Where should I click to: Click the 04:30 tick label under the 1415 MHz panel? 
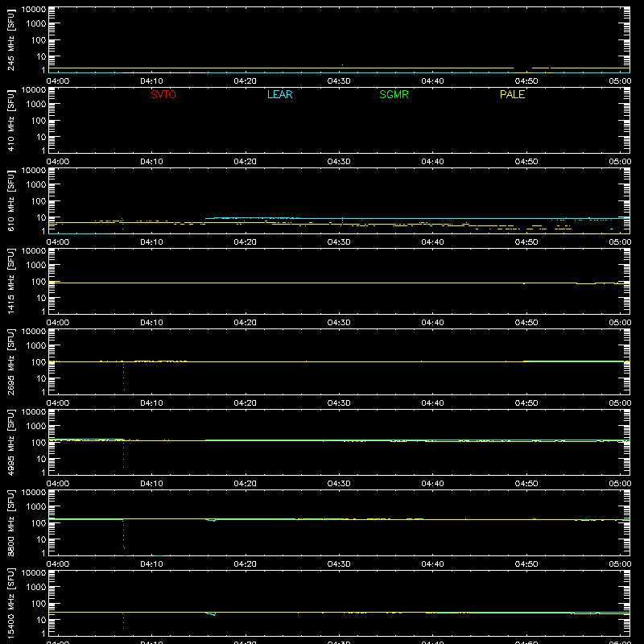[x=339, y=323]
